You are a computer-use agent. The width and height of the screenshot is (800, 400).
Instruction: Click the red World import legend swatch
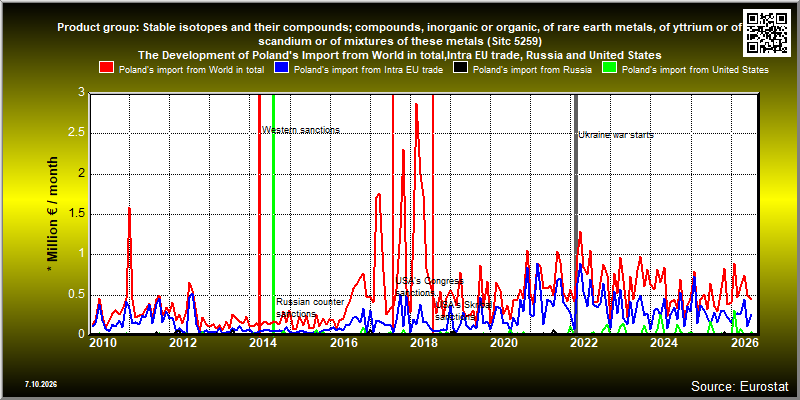[x=107, y=68]
